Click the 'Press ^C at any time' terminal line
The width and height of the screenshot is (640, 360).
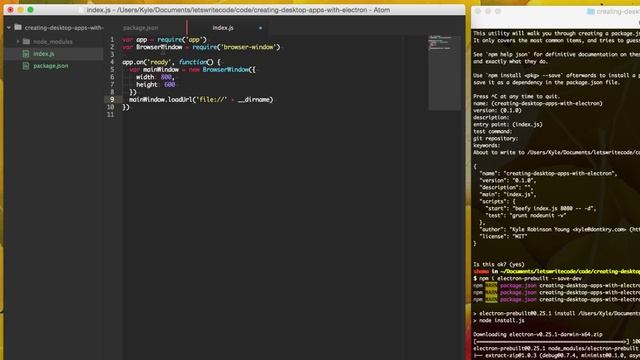(517, 97)
